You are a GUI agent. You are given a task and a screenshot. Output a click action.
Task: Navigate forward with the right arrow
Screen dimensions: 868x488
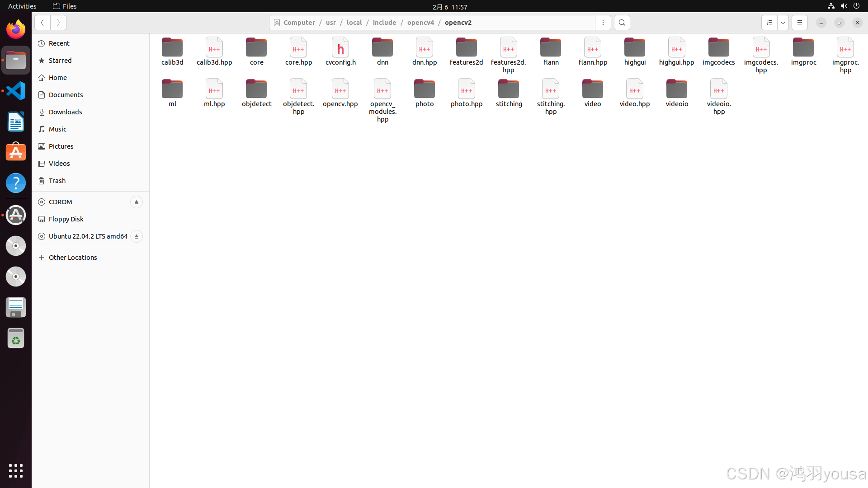[x=58, y=23]
